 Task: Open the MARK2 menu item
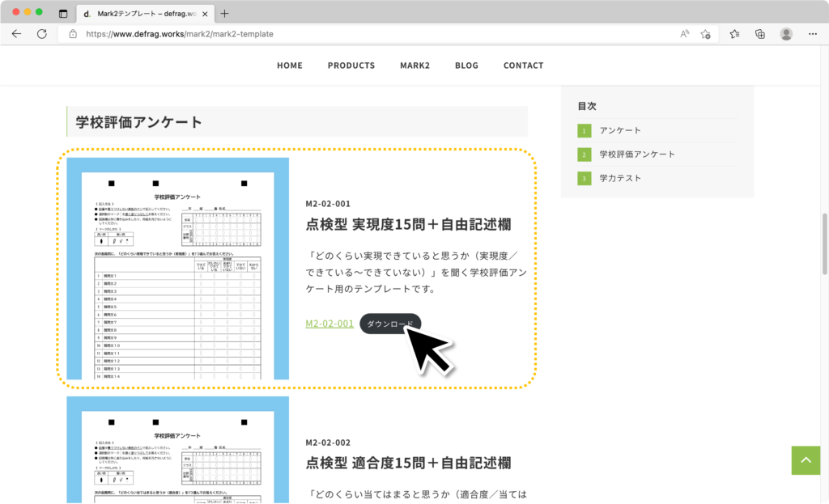pyautogui.click(x=415, y=66)
